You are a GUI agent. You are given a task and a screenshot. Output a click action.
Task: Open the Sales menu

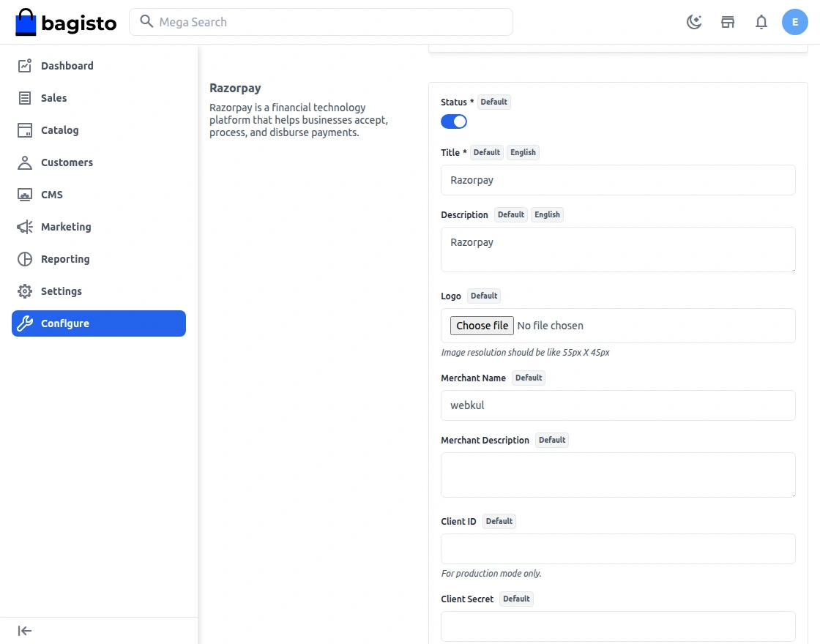[x=53, y=98]
